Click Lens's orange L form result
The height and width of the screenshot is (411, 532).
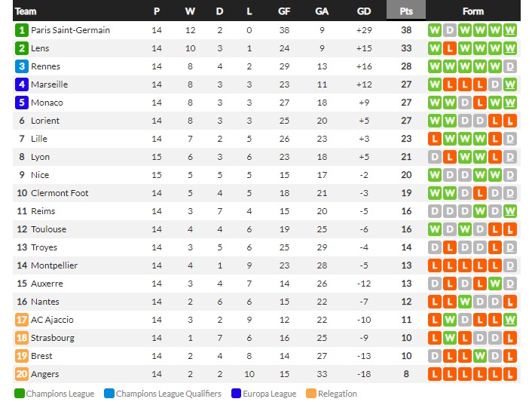tap(450, 48)
